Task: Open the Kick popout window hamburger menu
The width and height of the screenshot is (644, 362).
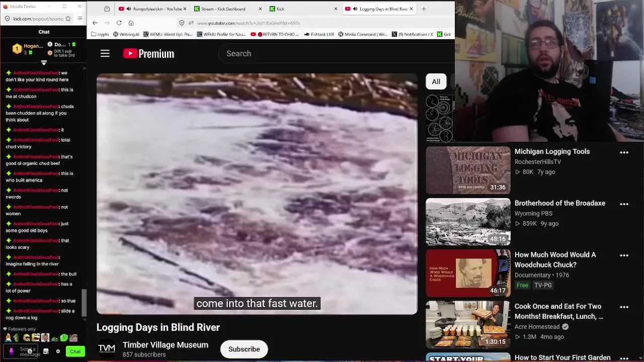Action: (x=80, y=19)
